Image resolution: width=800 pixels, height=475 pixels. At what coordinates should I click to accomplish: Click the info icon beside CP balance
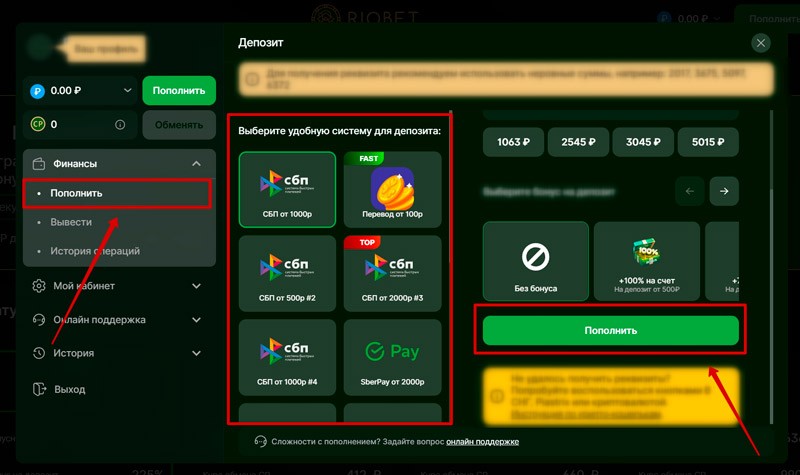point(120,125)
